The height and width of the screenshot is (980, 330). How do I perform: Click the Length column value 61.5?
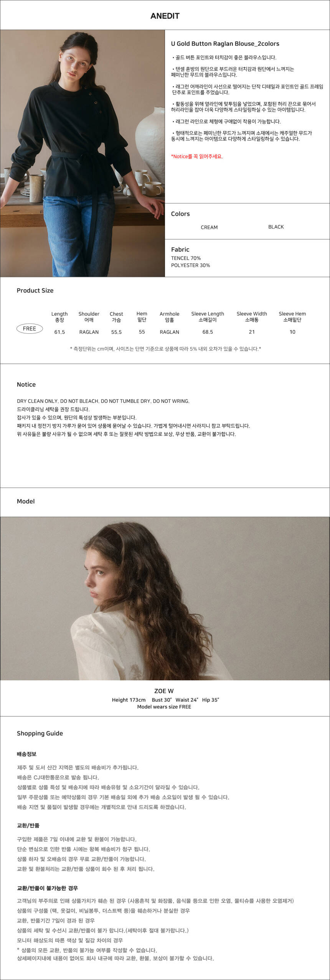coord(59,332)
